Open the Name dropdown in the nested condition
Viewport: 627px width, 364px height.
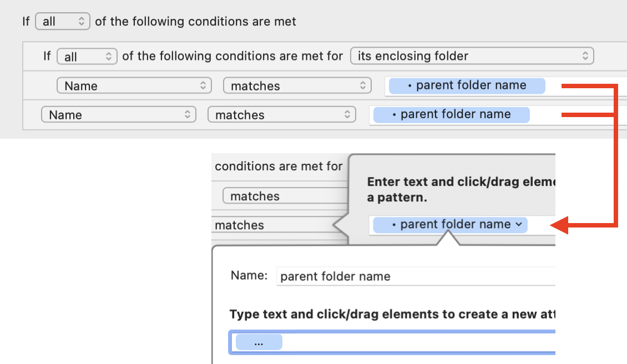134,86
